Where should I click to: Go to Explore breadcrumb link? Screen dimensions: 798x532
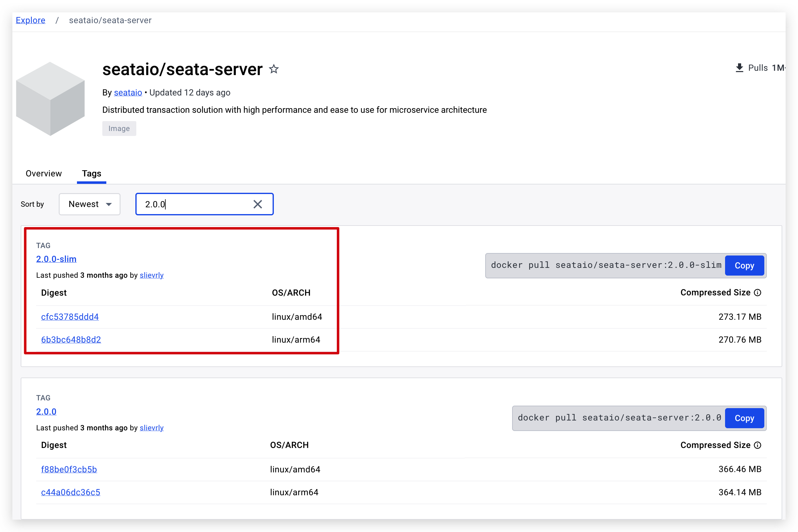[x=31, y=20]
